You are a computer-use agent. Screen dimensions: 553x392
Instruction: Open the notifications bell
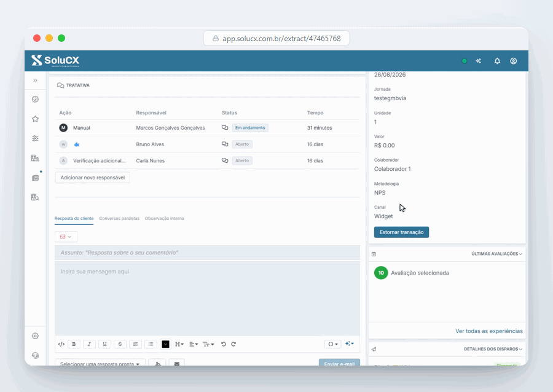[497, 61]
